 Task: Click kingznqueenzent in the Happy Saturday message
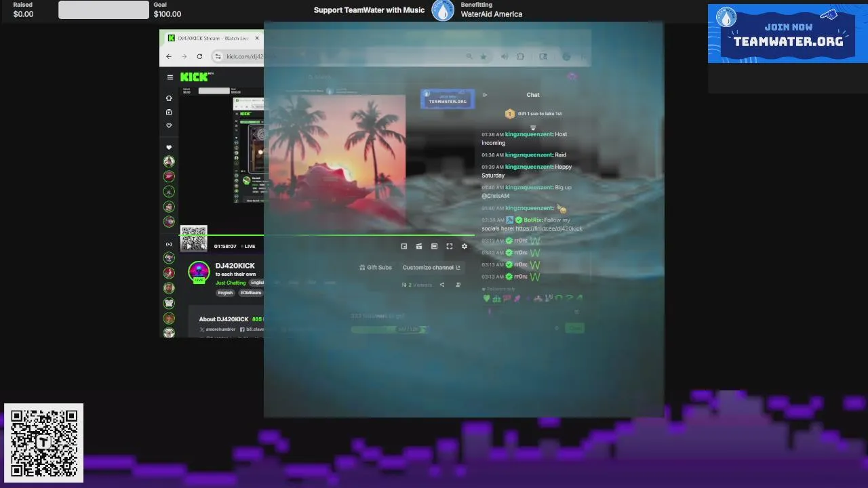click(x=529, y=167)
